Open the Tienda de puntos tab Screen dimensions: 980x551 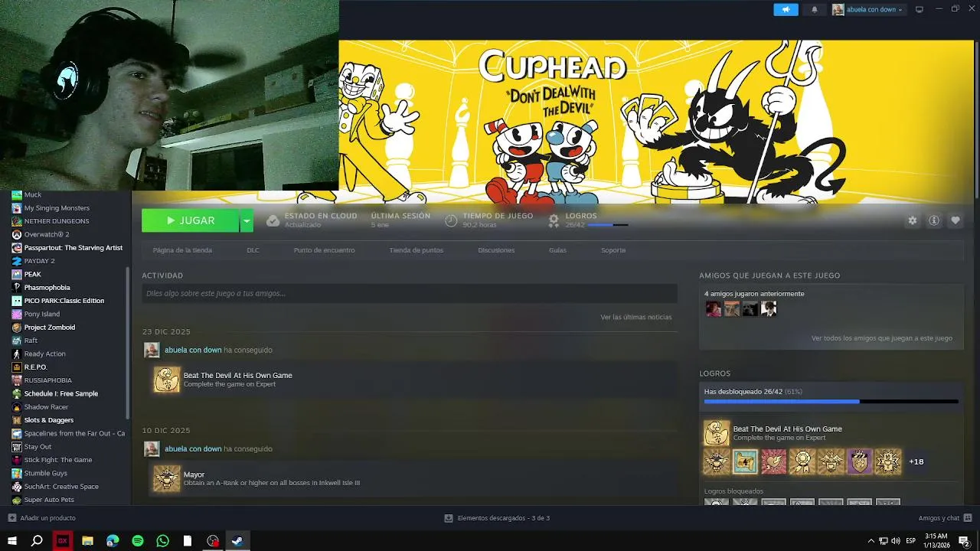click(x=416, y=250)
